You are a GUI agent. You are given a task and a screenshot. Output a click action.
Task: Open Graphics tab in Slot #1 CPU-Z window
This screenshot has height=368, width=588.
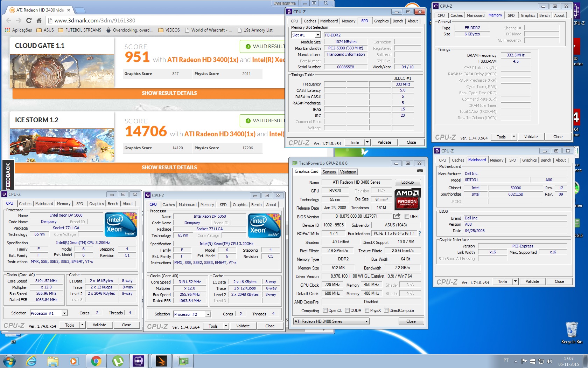point(381,21)
